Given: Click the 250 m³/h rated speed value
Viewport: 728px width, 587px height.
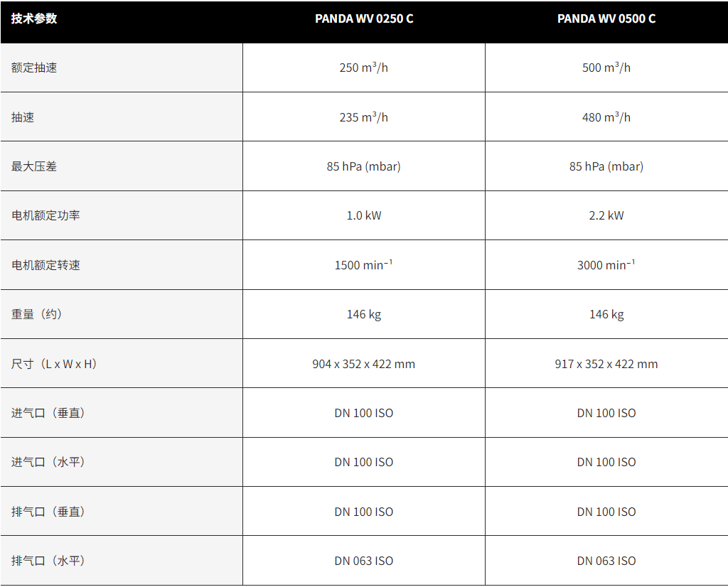Looking at the screenshot, I should tap(364, 68).
